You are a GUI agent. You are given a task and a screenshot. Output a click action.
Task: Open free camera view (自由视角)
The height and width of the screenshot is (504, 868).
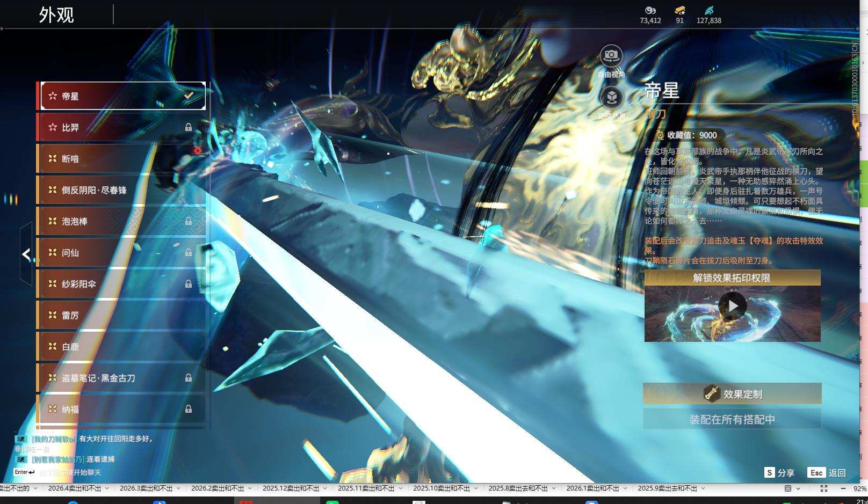click(x=611, y=55)
